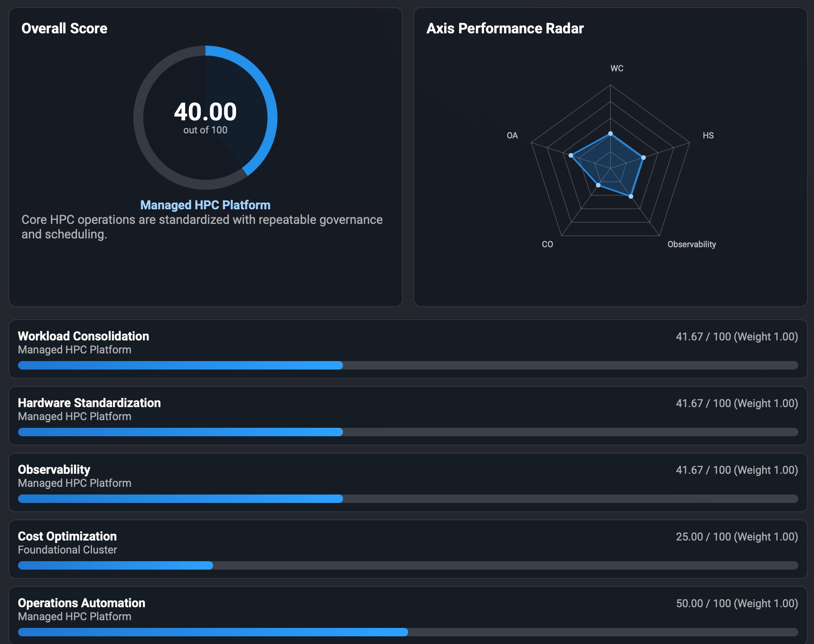Select the Observability axis title
Viewport: 814px width, 644px height.
54,470
